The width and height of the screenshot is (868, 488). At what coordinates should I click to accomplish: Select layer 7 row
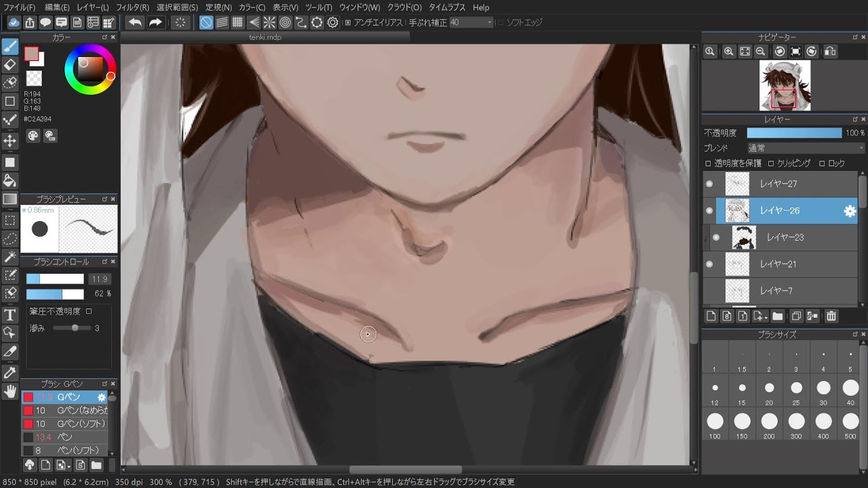pyautogui.click(x=780, y=291)
